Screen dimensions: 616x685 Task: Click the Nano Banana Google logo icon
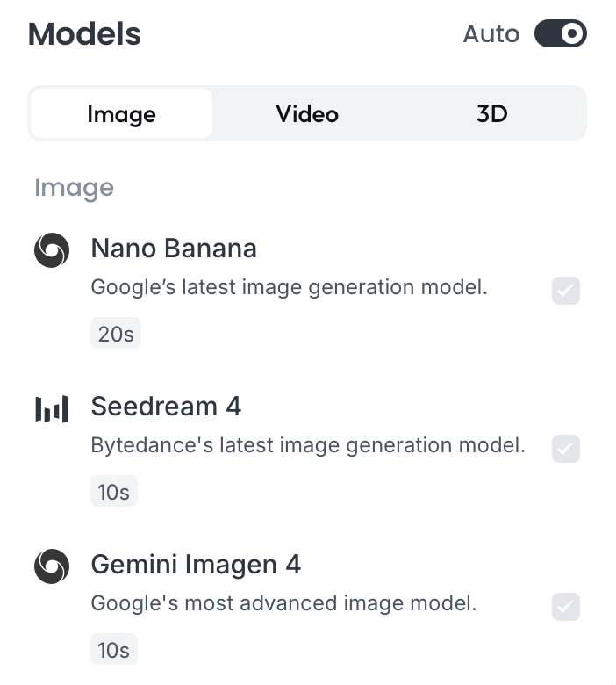pos(52,251)
